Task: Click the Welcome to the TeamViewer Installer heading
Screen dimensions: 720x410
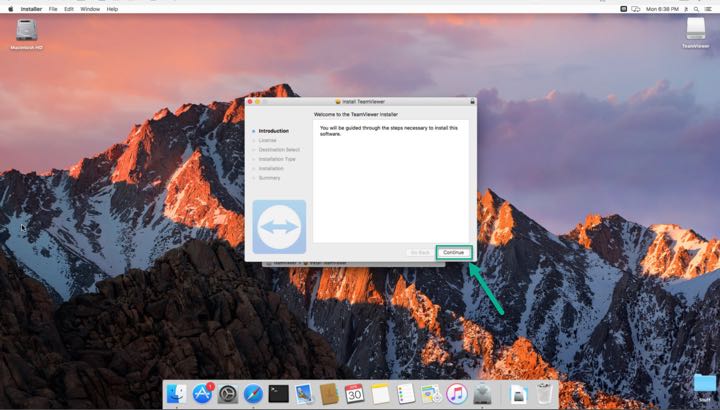Action: [356, 114]
